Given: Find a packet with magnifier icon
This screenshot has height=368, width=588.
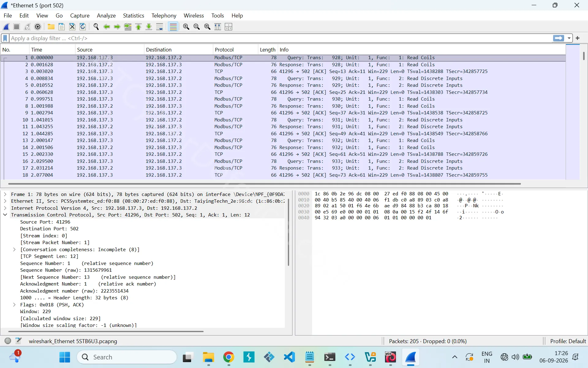Looking at the screenshot, I should (x=96, y=27).
